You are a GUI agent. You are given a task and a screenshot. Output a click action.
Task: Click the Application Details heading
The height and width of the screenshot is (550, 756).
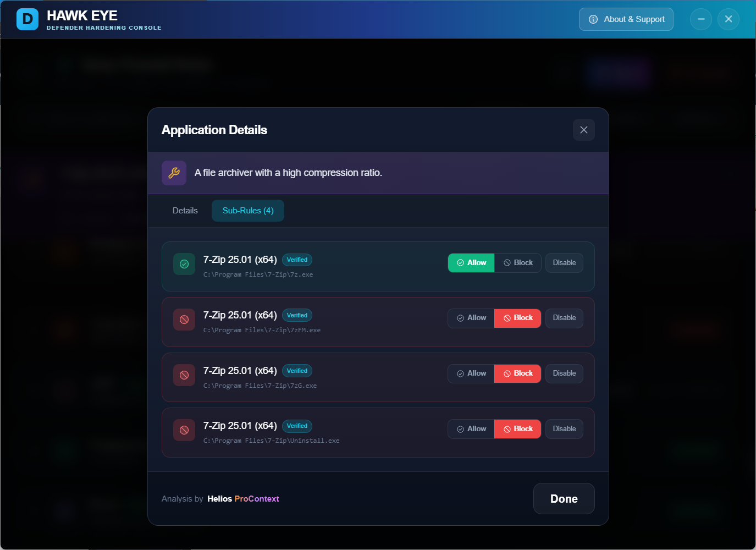(214, 130)
